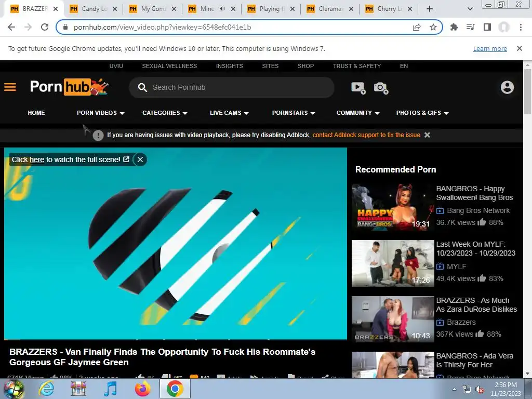Open the UVIU top bar link

pyautogui.click(x=116, y=66)
